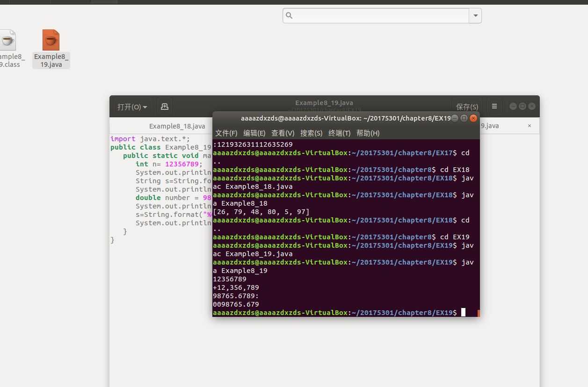Click the 's=String.format(' line in gedit
The height and width of the screenshot is (387, 588).
click(174, 215)
